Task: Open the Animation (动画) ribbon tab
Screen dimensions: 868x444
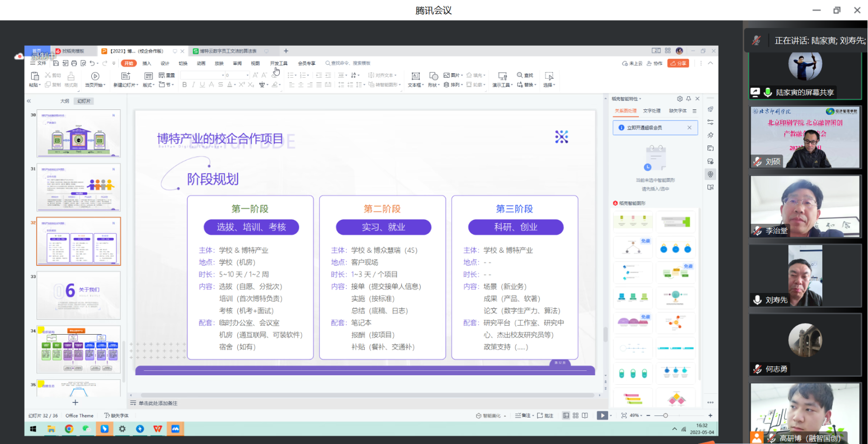Action: click(x=201, y=63)
